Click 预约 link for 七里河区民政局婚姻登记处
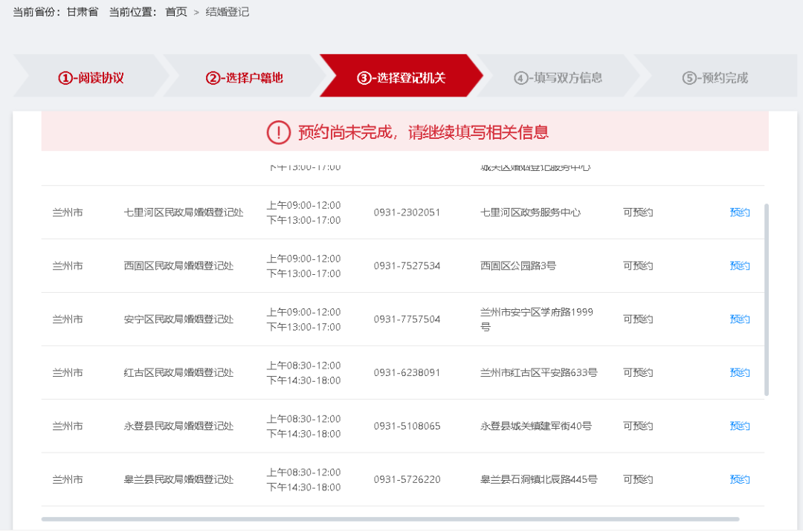The height and width of the screenshot is (532, 803). [x=739, y=213]
